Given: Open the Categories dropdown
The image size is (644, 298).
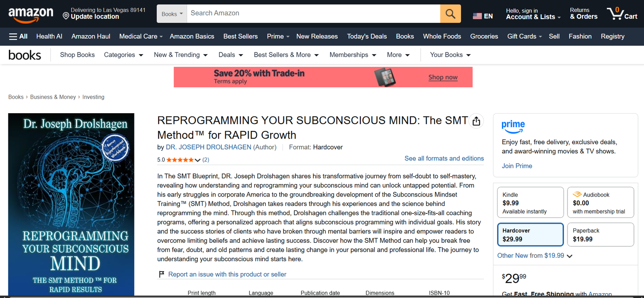Looking at the screenshot, I should (124, 55).
